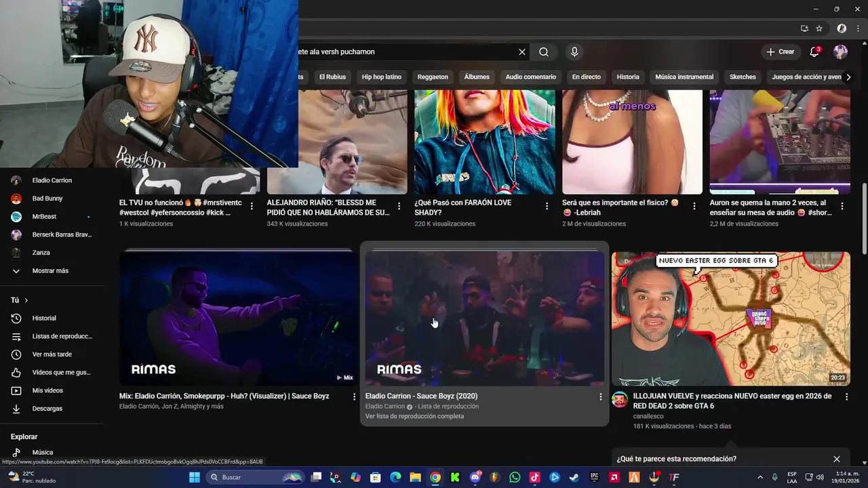Open the GTA 6 easter egg thumbnail
This screenshot has height=488, width=868.
click(x=731, y=319)
